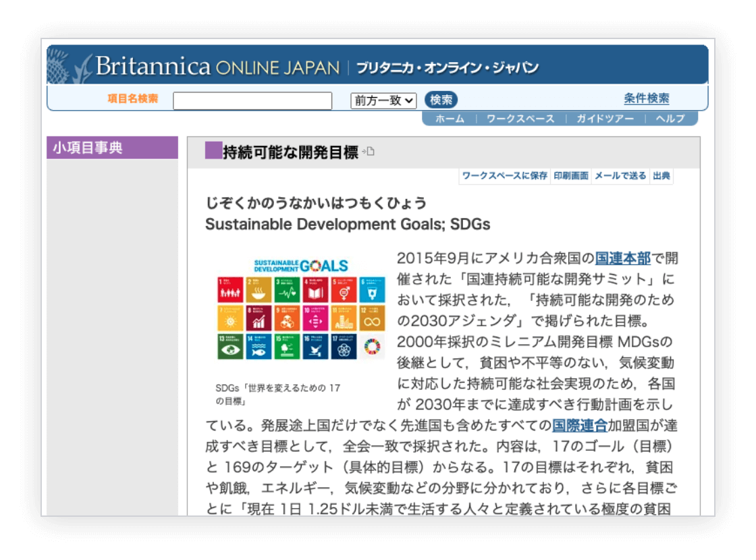The image size is (756, 560).
Task: Select ガイドツアー in the navigation bar
Action: pos(605,119)
